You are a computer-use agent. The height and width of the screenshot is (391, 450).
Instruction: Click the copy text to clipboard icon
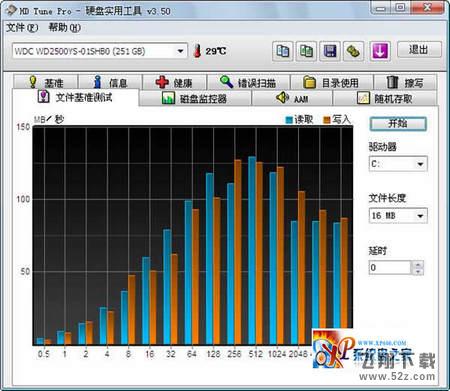pyautogui.click(x=282, y=51)
